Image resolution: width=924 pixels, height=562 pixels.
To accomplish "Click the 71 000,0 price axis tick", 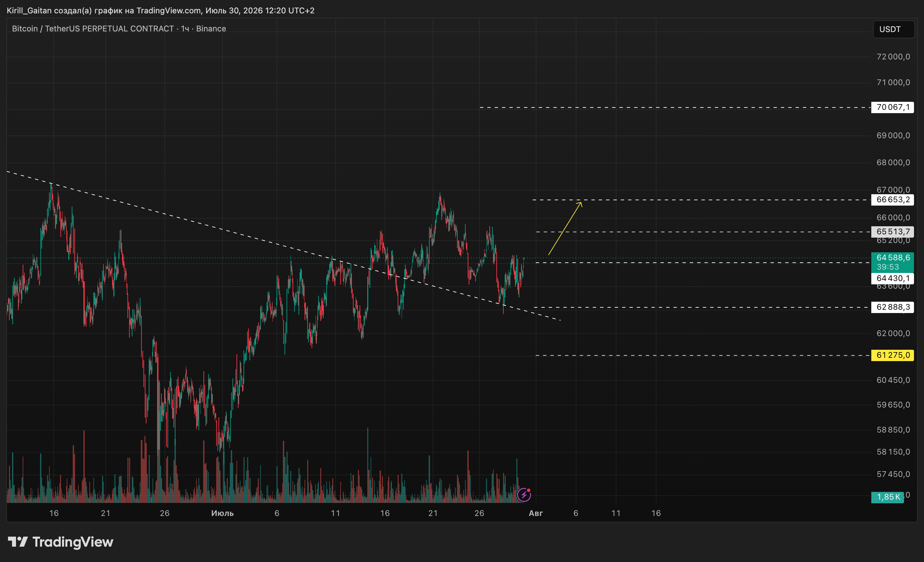I will pos(893,82).
